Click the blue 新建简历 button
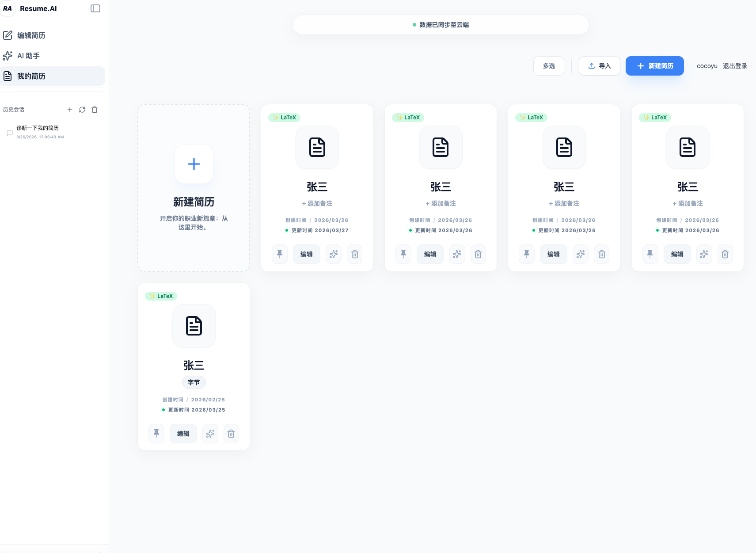756x553 pixels. pyautogui.click(x=654, y=66)
